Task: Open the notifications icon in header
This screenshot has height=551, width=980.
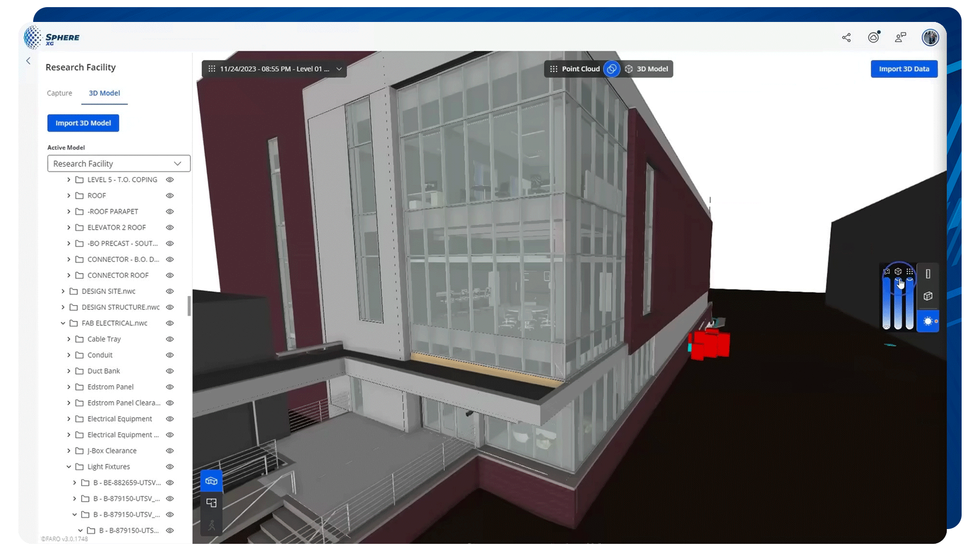Action: (874, 37)
